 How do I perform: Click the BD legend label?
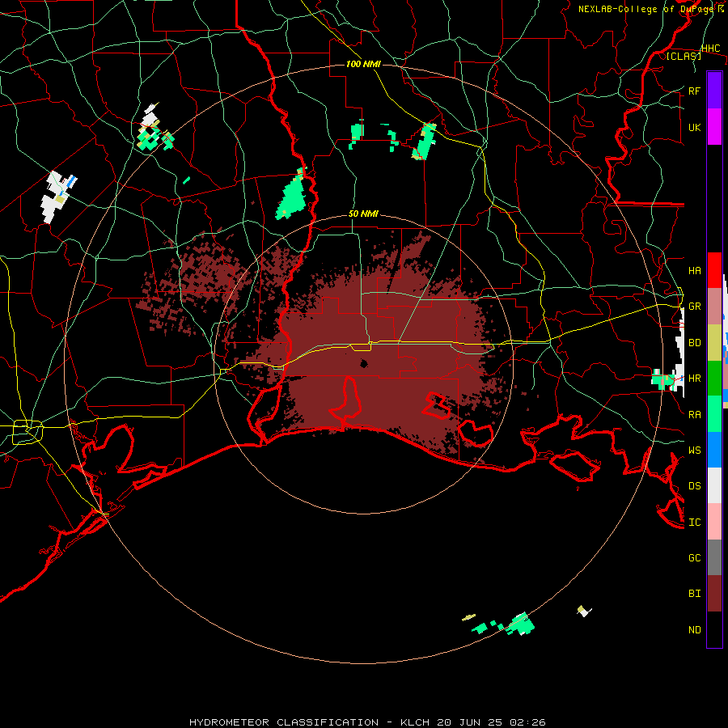[694, 343]
